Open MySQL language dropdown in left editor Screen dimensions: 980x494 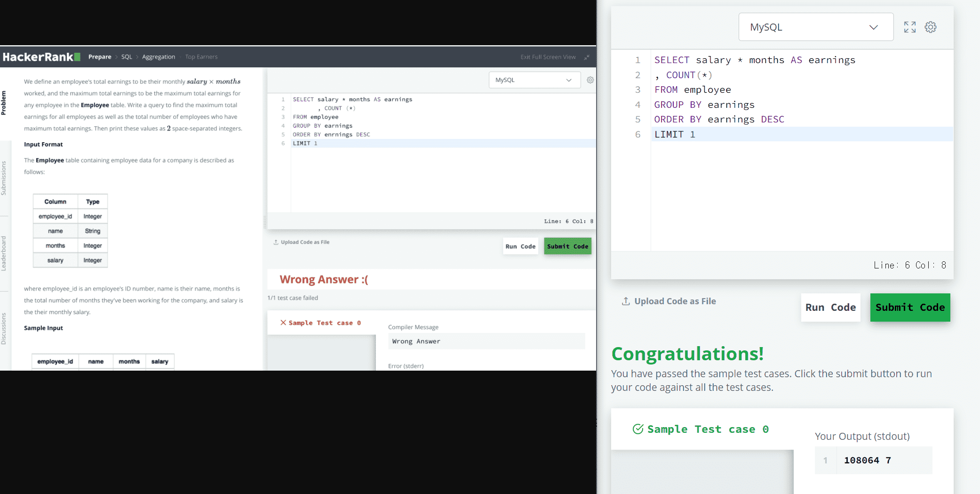[x=534, y=80]
